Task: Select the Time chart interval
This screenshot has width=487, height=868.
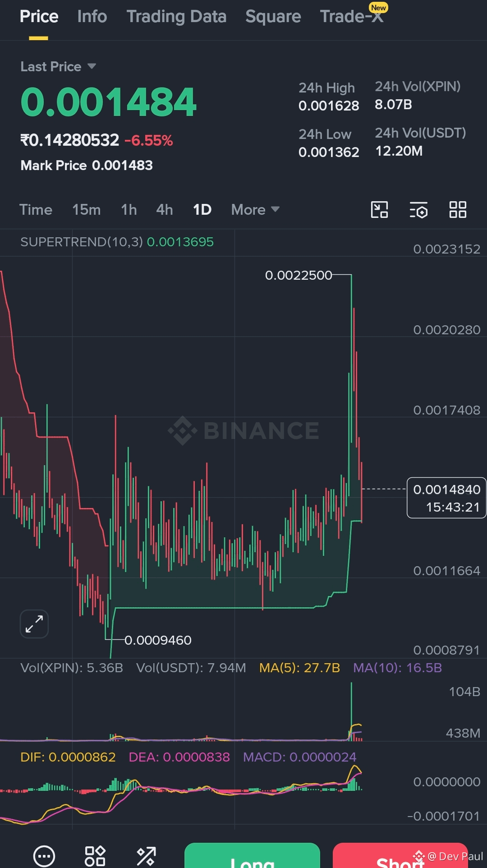Action: pyautogui.click(x=36, y=210)
